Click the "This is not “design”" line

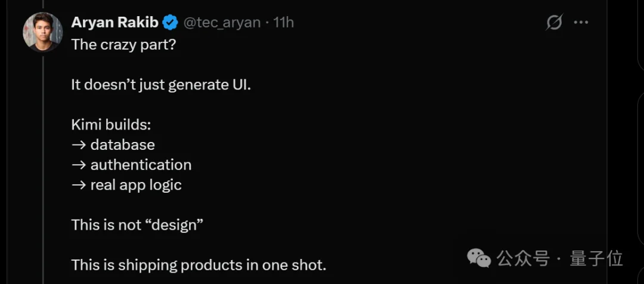(x=137, y=225)
